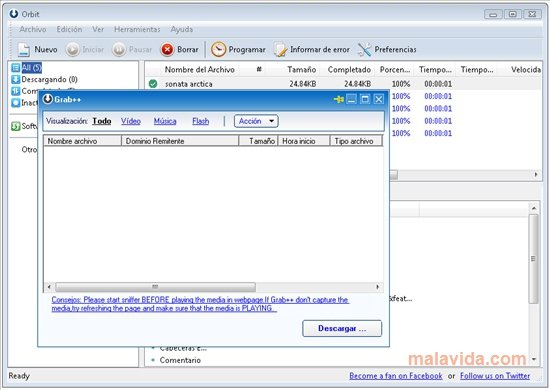Image resolution: width=550 pixels, height=390 pixels.
Task: Sort Orbit list by Completado column
Action: (349, 70)
